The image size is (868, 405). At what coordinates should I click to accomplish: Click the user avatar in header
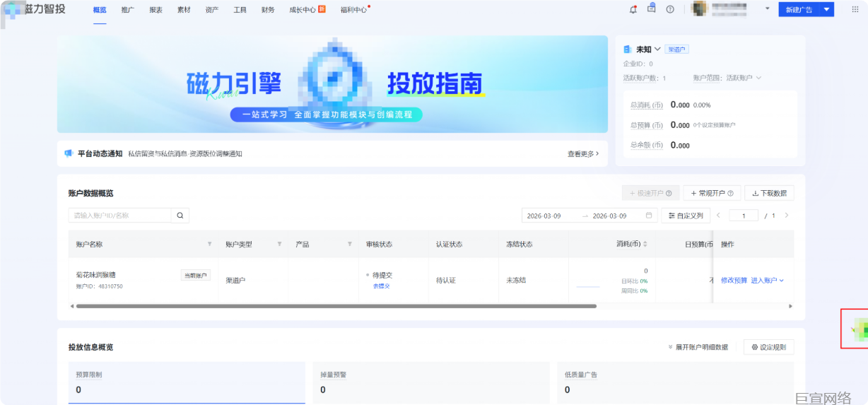point(698,9)
